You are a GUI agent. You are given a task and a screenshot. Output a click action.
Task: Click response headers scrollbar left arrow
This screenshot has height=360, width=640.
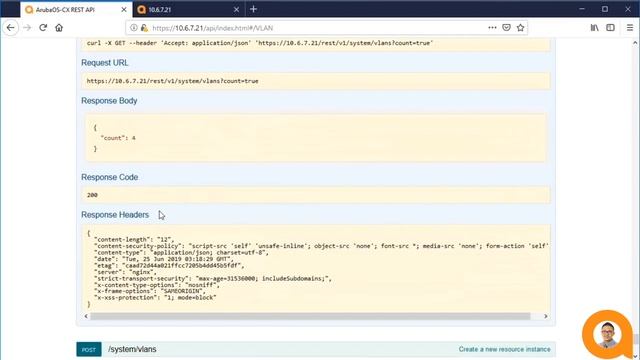(x=86, y=316)
